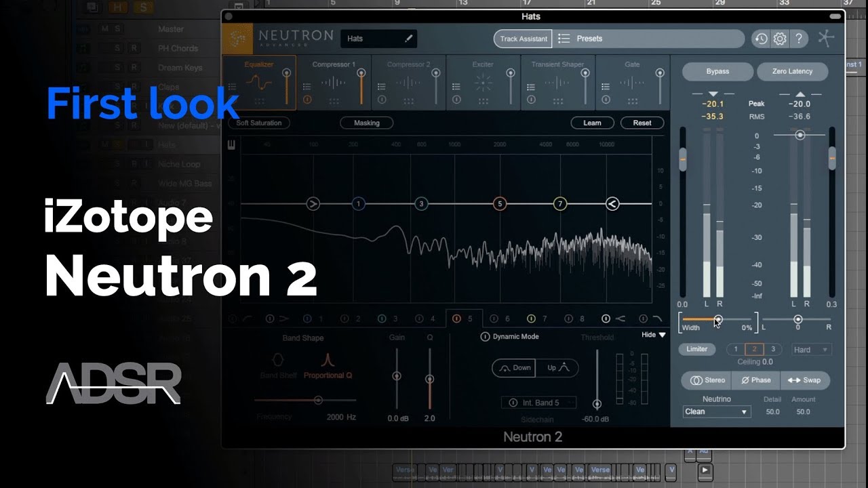Adjust the L/R pan slider handle
The image size is (868, 488).
(x=797, y=319)
